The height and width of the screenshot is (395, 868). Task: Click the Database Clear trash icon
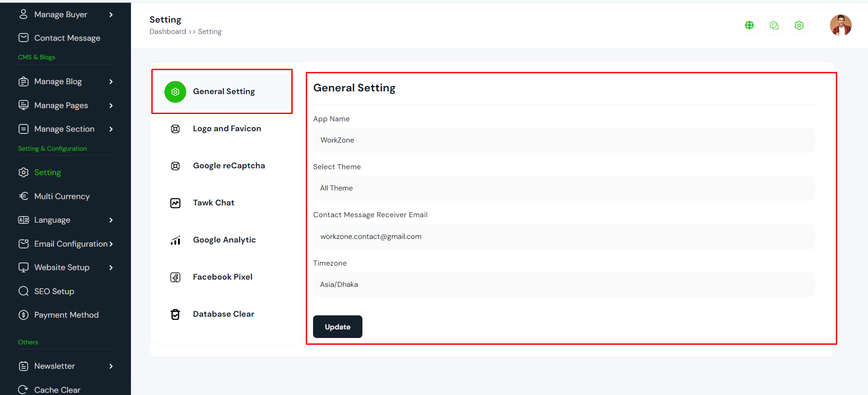click(175, 314)
